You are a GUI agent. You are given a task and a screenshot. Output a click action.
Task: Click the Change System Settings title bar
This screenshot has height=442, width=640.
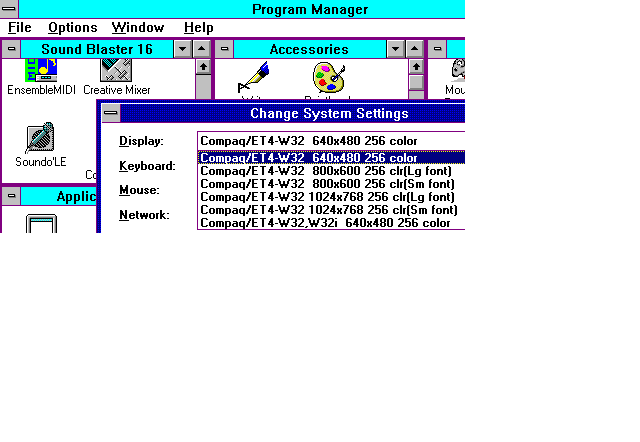[x=293, y=113]
